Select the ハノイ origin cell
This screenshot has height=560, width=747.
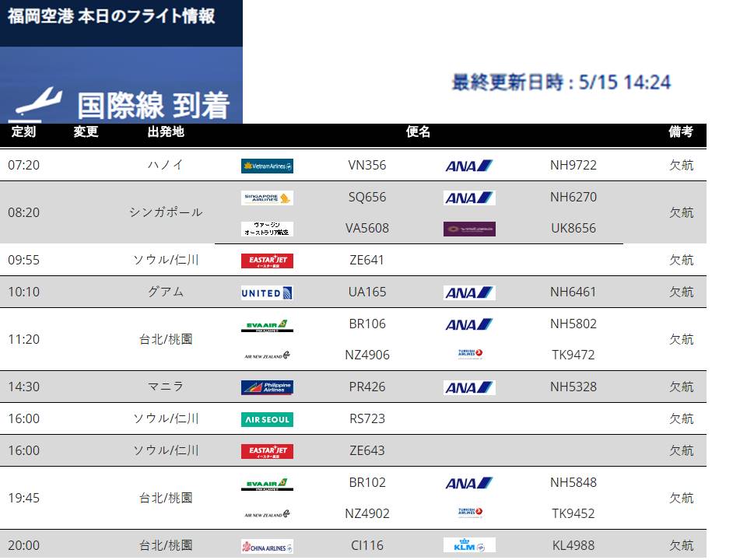coord(166,165)
